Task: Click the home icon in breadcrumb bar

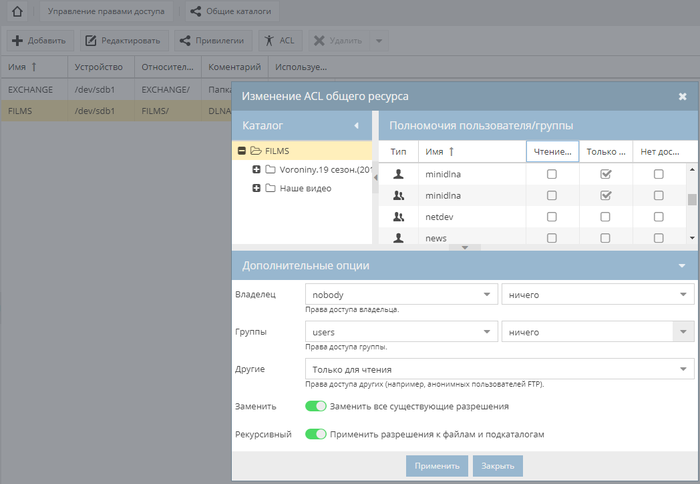Action: pyautogui.click(x=16, y=12)
